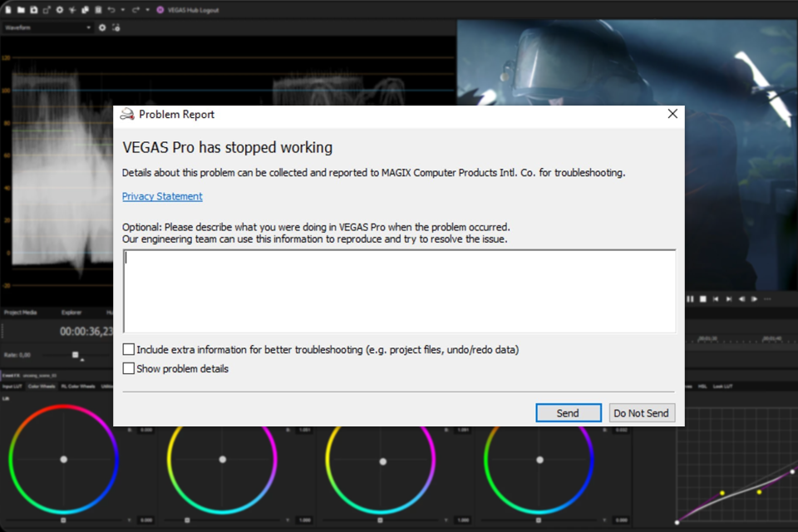Close the Problem Report dialog
Image resolution: width=798 pixels, height=532 pixels.
pos(672,114)
